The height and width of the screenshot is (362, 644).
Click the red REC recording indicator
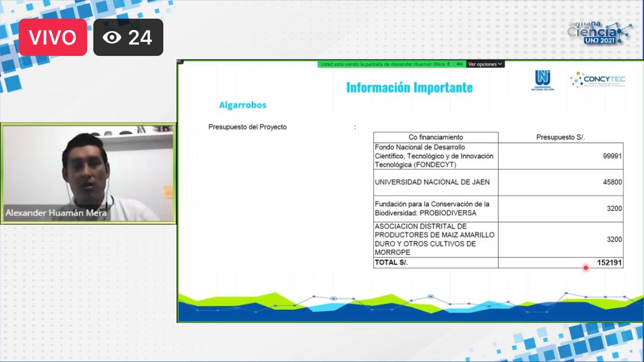[x=458, y=64]
